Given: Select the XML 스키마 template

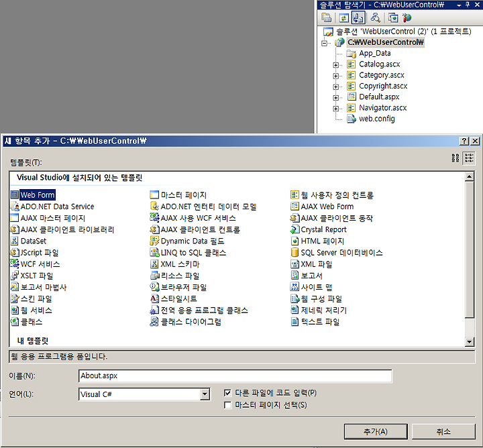Looking at the screenshot, I should (174, 264).
